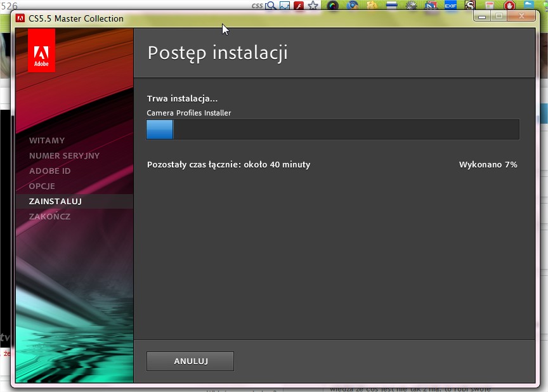Viewport: 548px width, 392px height.
Task: Click the Adobe logo in the installer sidebar
Action: (x=41, y=50)
